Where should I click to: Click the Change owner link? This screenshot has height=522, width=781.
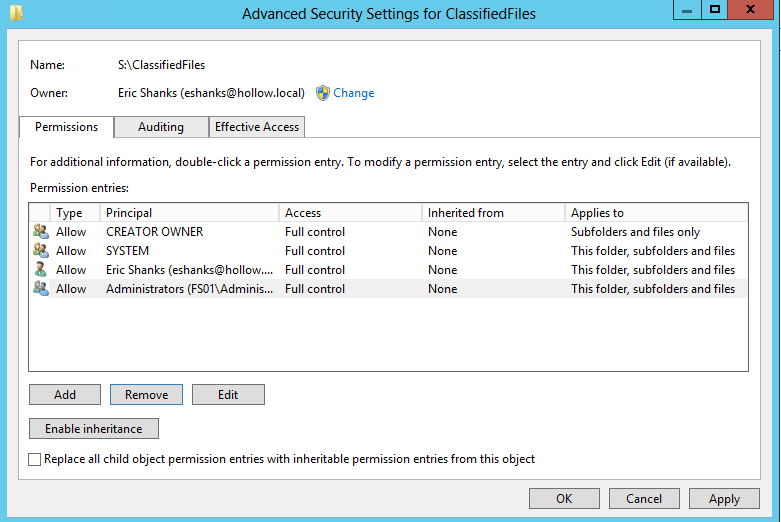(354, 93)
